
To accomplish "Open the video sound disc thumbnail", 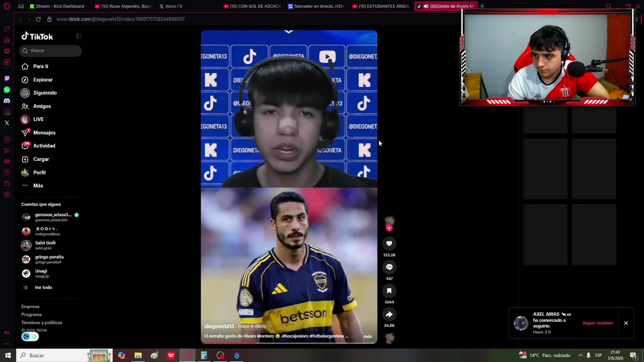I will point(389,338).
